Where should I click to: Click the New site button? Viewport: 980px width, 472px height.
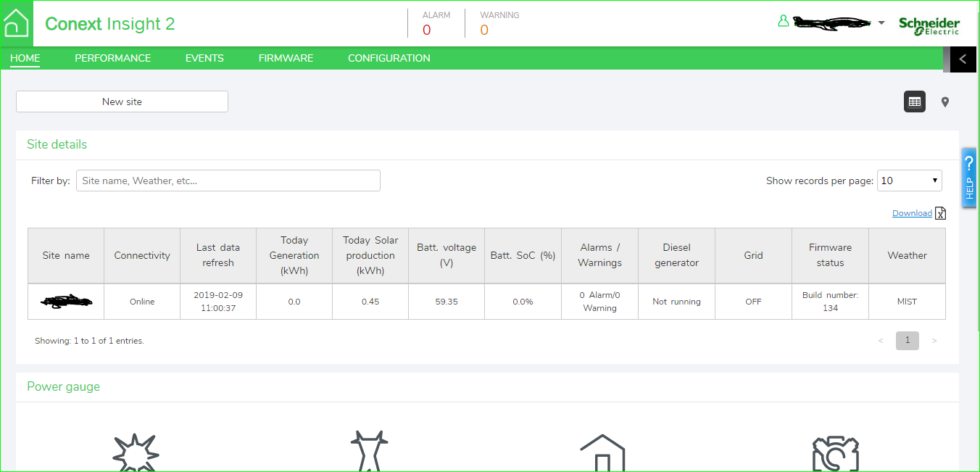(122, 102)
